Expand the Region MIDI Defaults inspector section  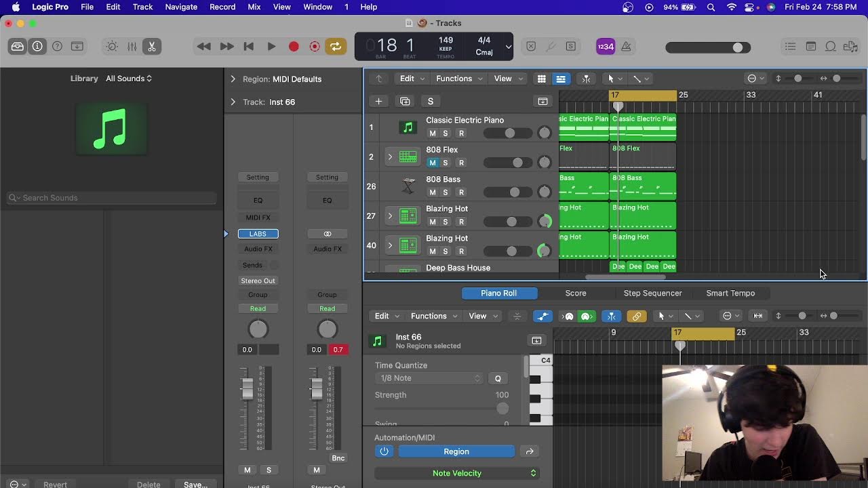click(233, 79)
